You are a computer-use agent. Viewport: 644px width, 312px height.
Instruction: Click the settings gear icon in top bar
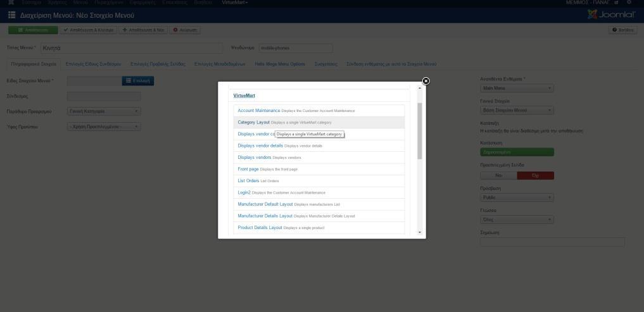click(x=629, y=3)
